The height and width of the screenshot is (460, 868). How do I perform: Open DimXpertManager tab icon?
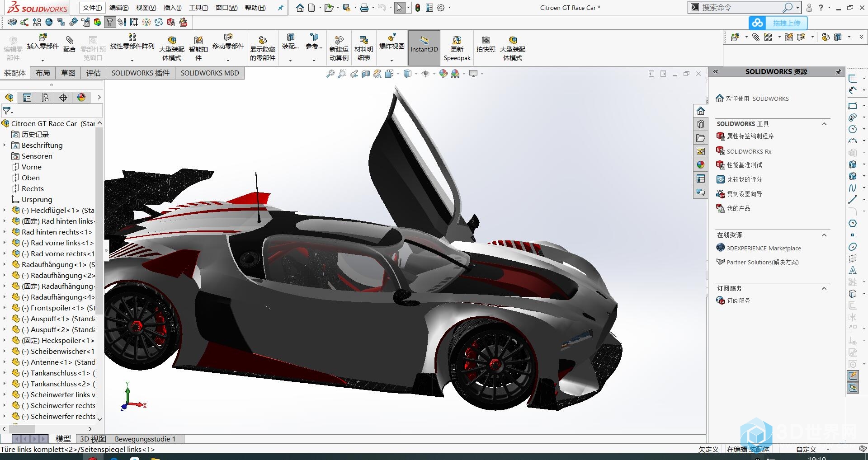(x=63, y=97)
